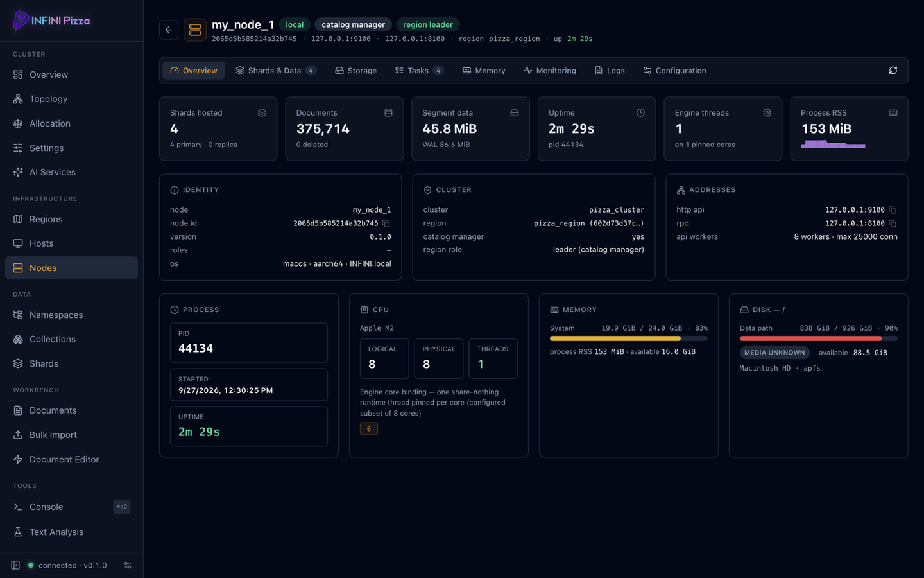Switch to the Storage tab
This screenshot has height=578, width=924.
coord(356,71)
